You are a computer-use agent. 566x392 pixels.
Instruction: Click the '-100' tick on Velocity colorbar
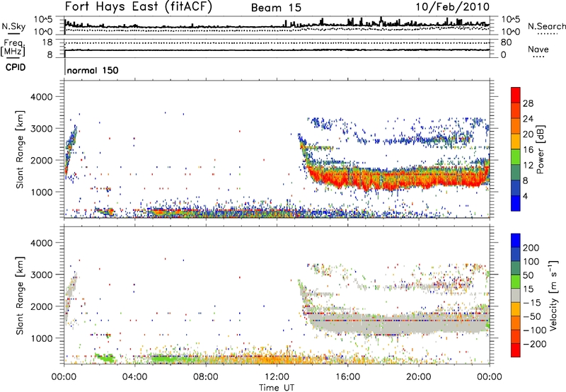pos(535,330)
